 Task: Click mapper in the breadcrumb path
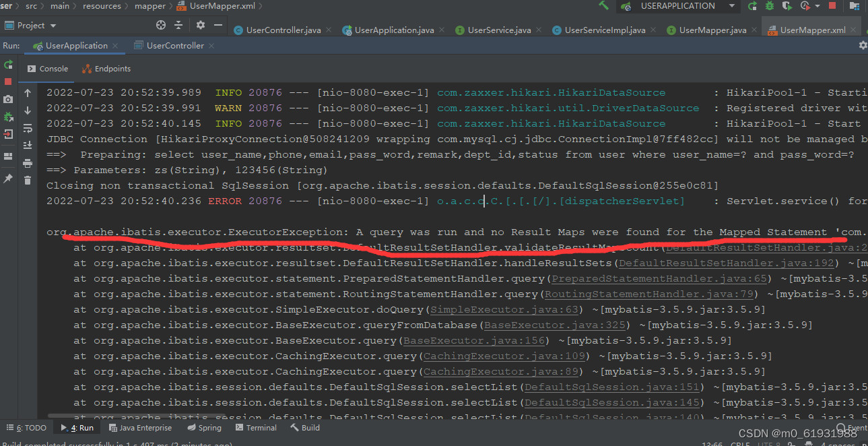click(149, 5)
